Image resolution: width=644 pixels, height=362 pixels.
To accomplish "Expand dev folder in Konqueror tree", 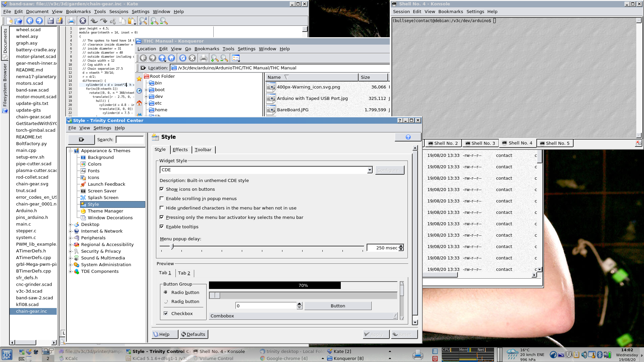I will pyautogui.click(x=146, y=97).
